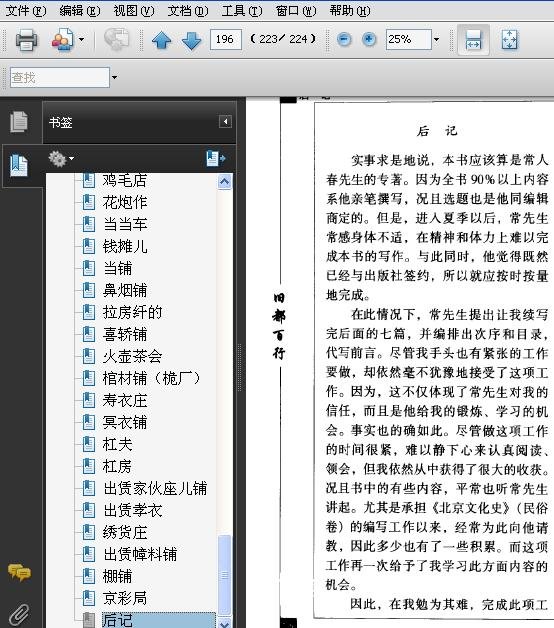
Task: Click the new bookmark icon
Action: click(x=216, y=159)
